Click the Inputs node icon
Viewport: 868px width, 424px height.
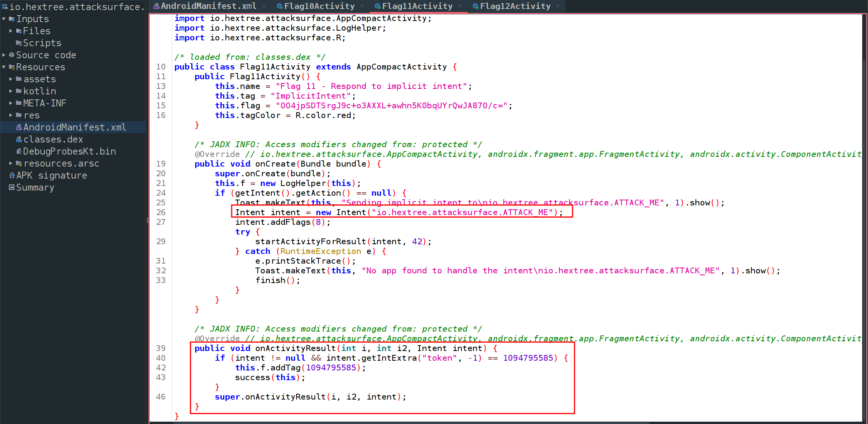click(x=12, y=19)
